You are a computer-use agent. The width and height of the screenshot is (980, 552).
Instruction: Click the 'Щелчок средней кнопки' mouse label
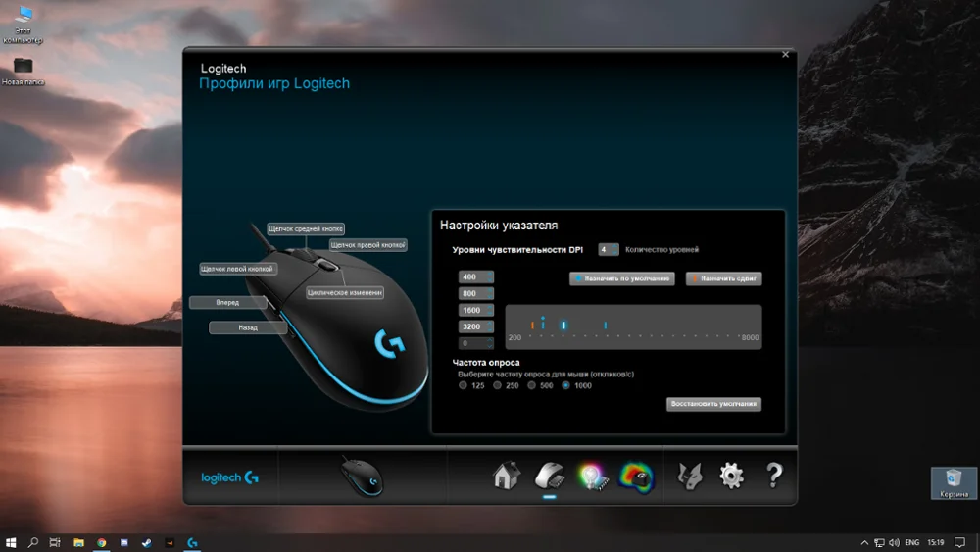(x=306, y=228)
